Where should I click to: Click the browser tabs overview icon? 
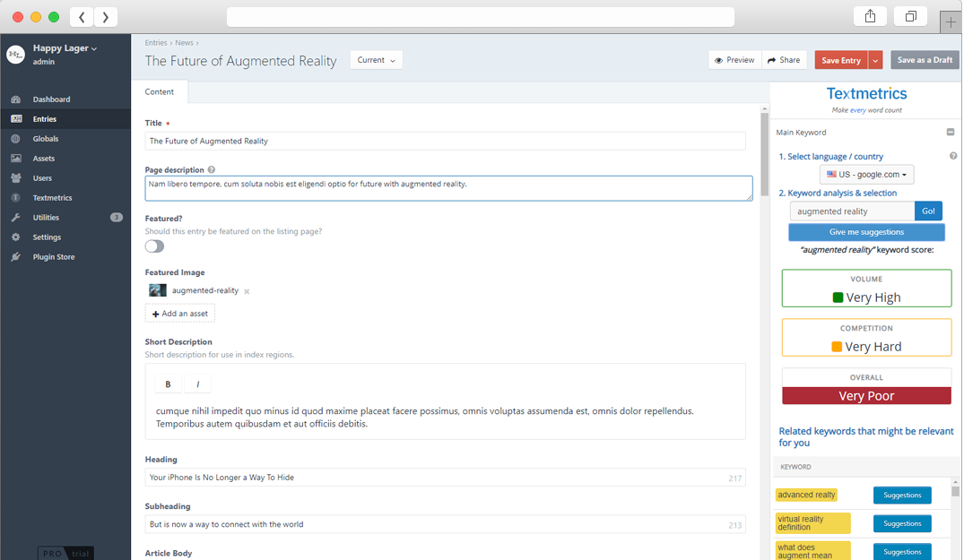tap(910, 17)
